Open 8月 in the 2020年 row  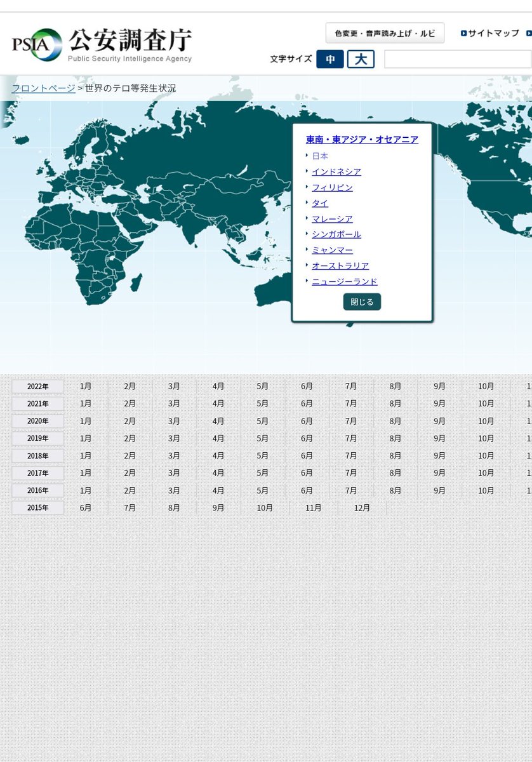click(x=396, y=421)
